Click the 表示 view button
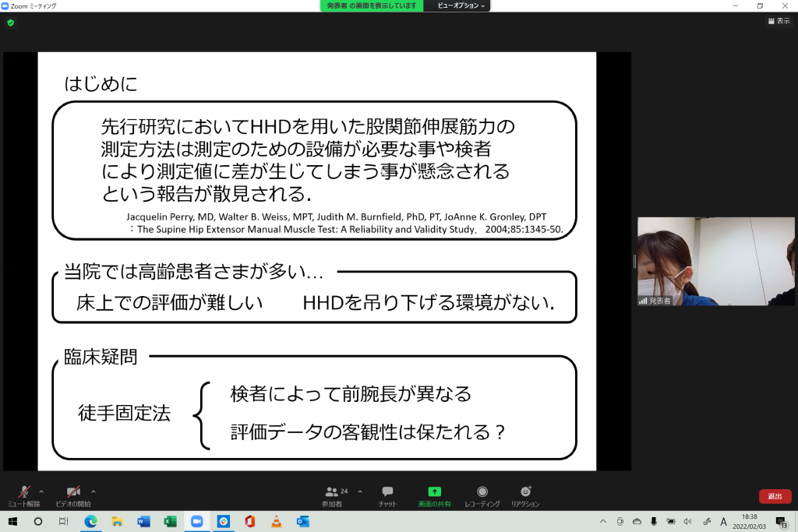Screen dimensions: 798x532 pos(779,21)
